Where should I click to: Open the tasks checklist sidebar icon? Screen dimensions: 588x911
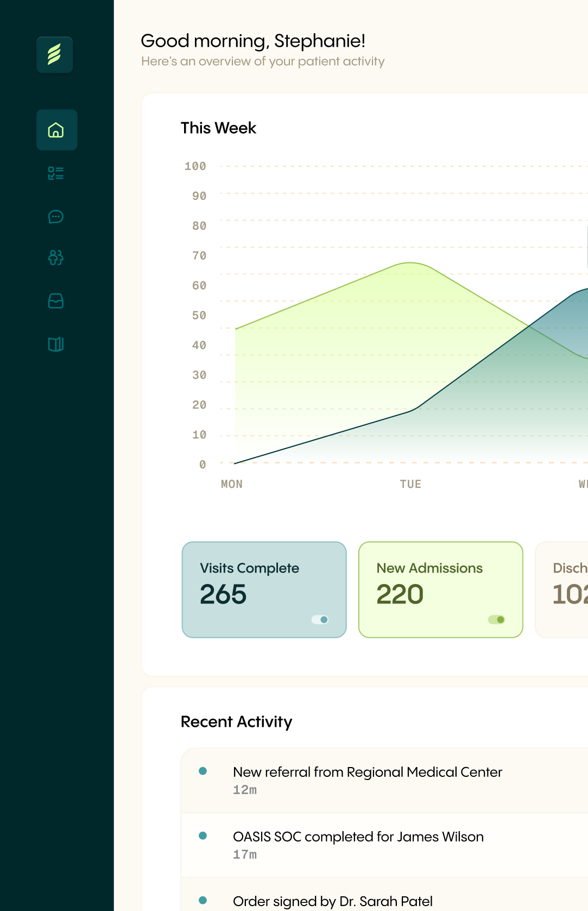(x=56, y=173)
